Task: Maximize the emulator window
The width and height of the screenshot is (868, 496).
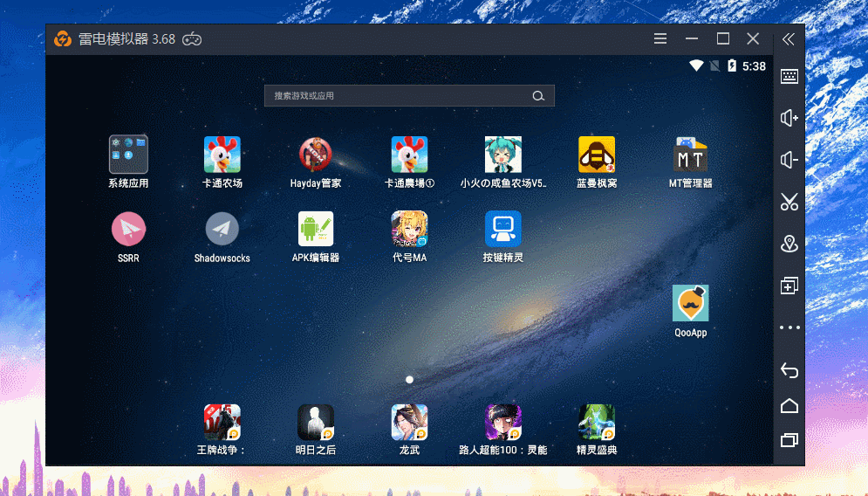Action: [x=722, y=38]
